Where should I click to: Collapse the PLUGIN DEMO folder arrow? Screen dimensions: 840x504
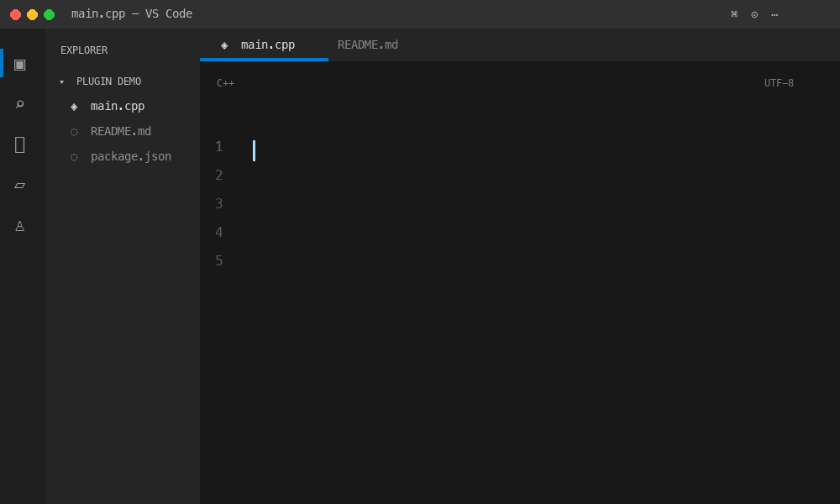pyautogui.click(x=61, y=82)
